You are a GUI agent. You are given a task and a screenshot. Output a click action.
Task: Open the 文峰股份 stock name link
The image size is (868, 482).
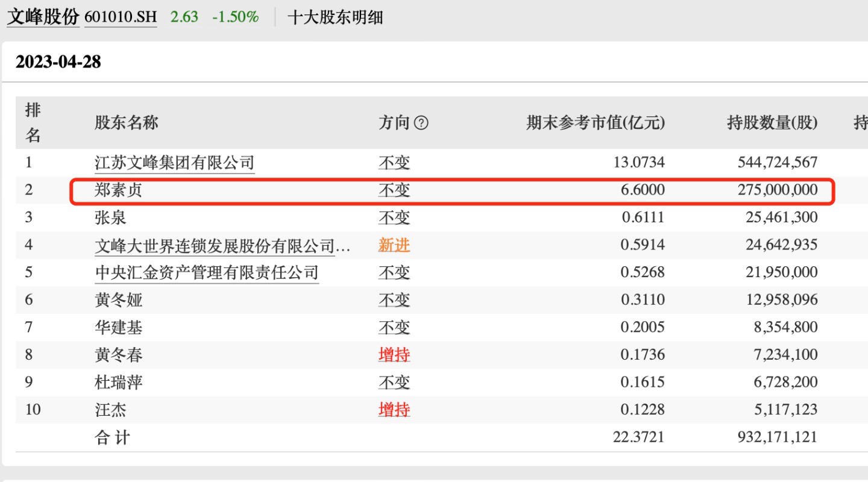point(43,17)
